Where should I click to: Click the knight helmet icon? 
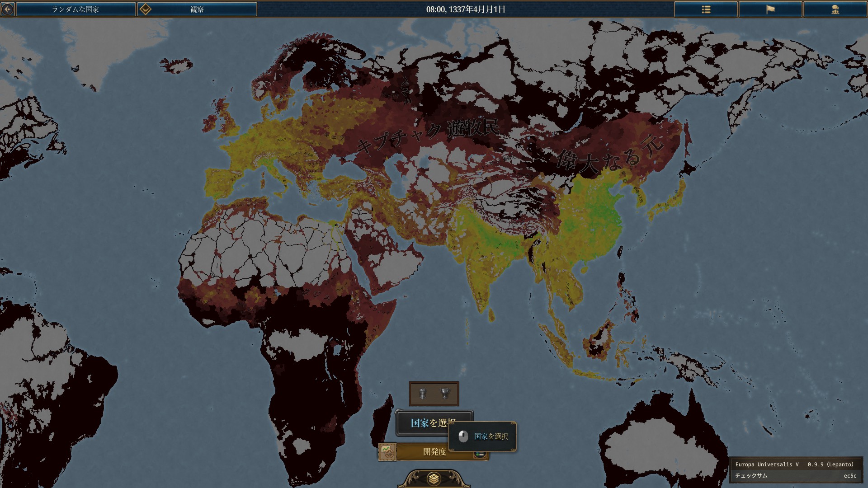(x=422, y=394)
